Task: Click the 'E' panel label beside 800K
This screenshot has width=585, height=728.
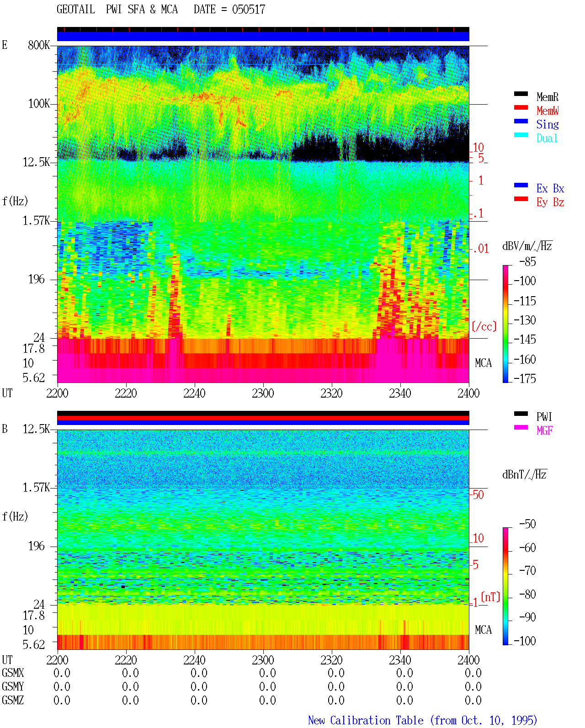Action: pos(5,45)
